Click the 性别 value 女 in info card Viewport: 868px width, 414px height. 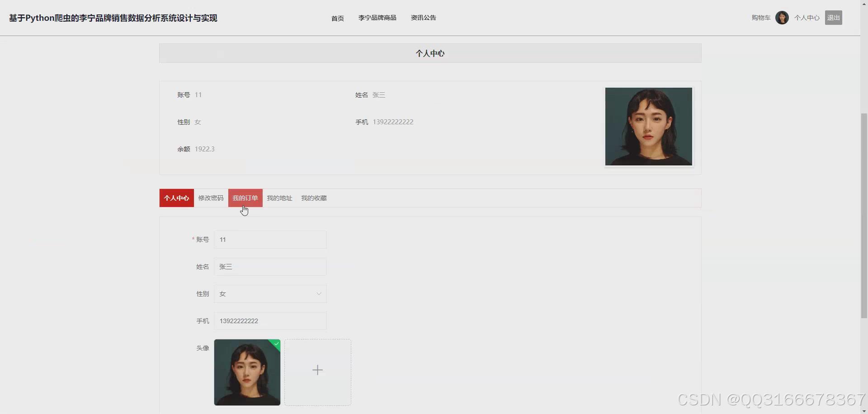pyautogui.click(x=198, y=122)
